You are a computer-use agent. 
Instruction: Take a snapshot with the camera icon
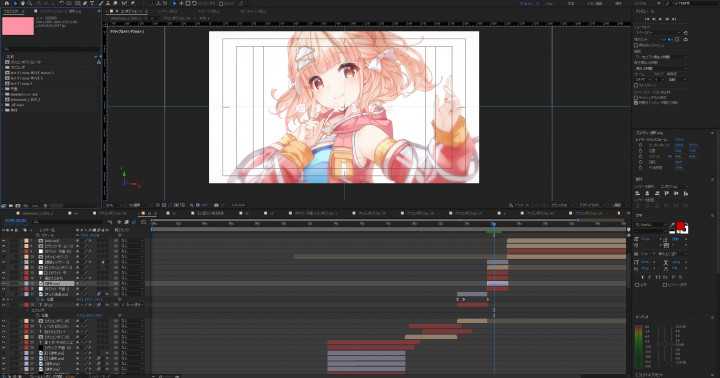pyautogui.click(x=216, y=205)
